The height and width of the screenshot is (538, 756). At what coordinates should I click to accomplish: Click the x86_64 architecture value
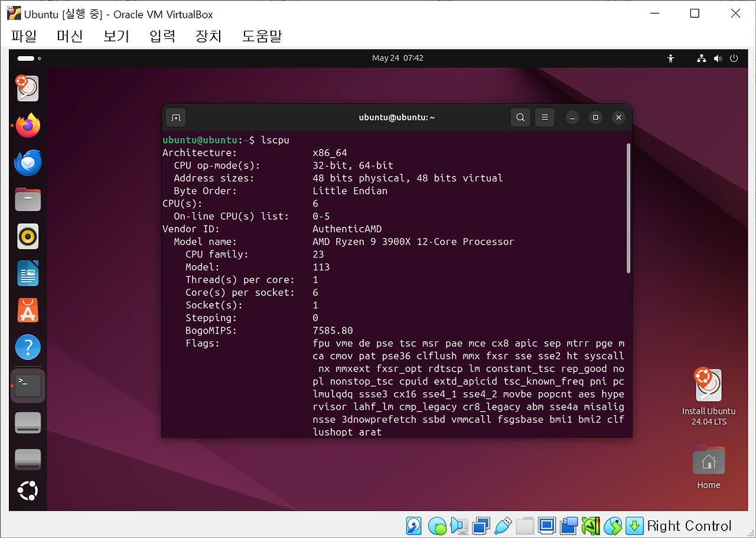pyautogui.click(x=330, y=153)
